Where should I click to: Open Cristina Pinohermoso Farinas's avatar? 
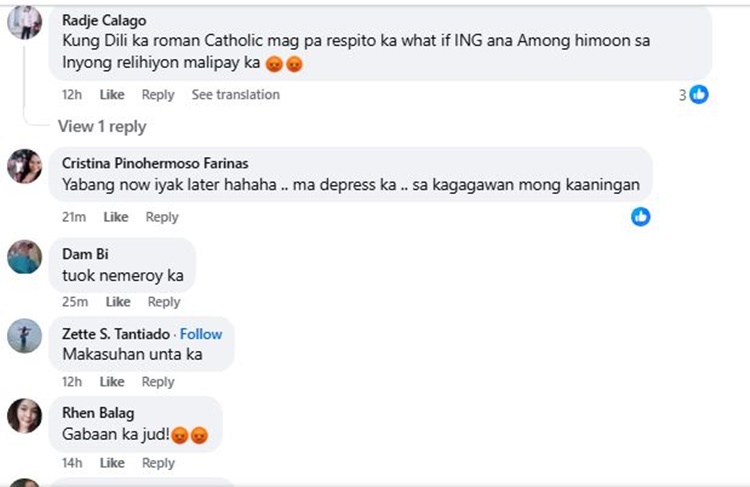pos(24,166)
